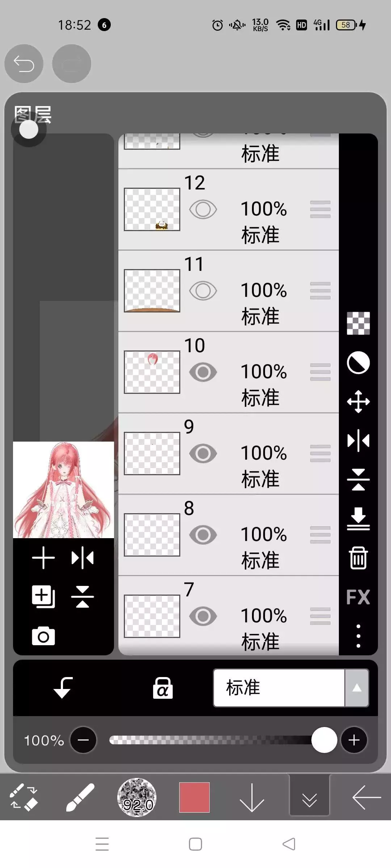Screen dimensions: 391x868
Task: Select the layer move transform tool
Action: [x=358, y=401]
